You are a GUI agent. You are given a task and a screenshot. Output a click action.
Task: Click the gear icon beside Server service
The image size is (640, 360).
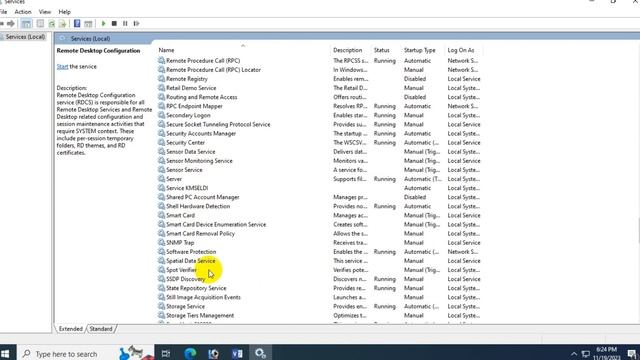161,179
